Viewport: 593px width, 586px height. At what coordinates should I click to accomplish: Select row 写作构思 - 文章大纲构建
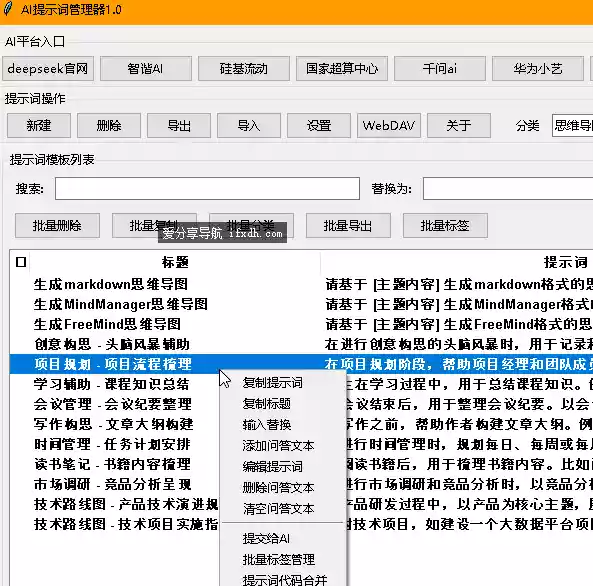pyautogui.click(x=113, y=424)
